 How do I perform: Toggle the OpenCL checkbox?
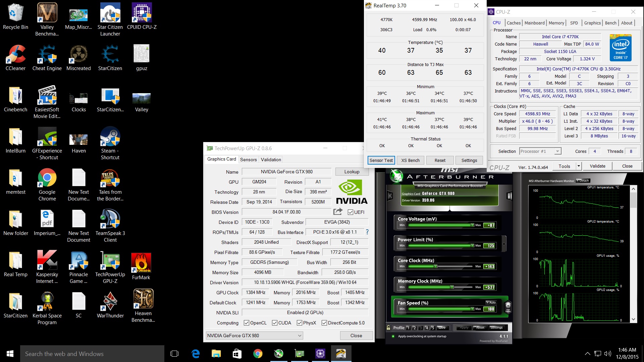click(247, 323)
